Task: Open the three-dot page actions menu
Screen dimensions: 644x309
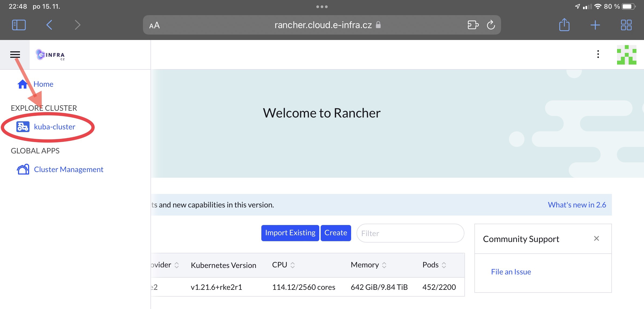Action: 598,54
